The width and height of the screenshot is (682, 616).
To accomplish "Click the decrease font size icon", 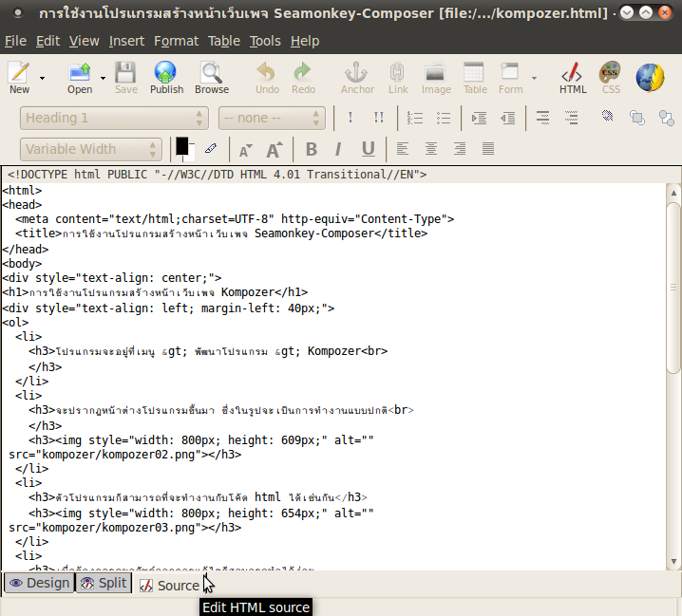I will point(246,150).
